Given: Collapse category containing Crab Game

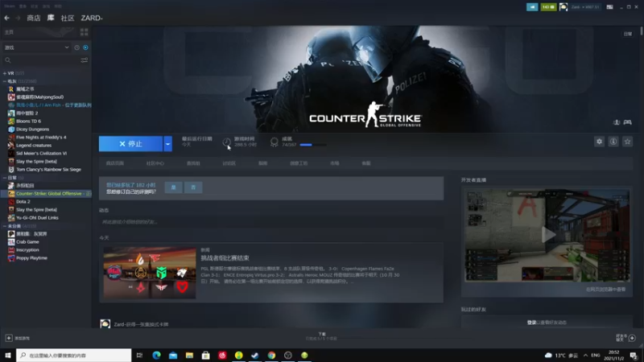Looking at the screenshot, I should click(x=5, y=226).
